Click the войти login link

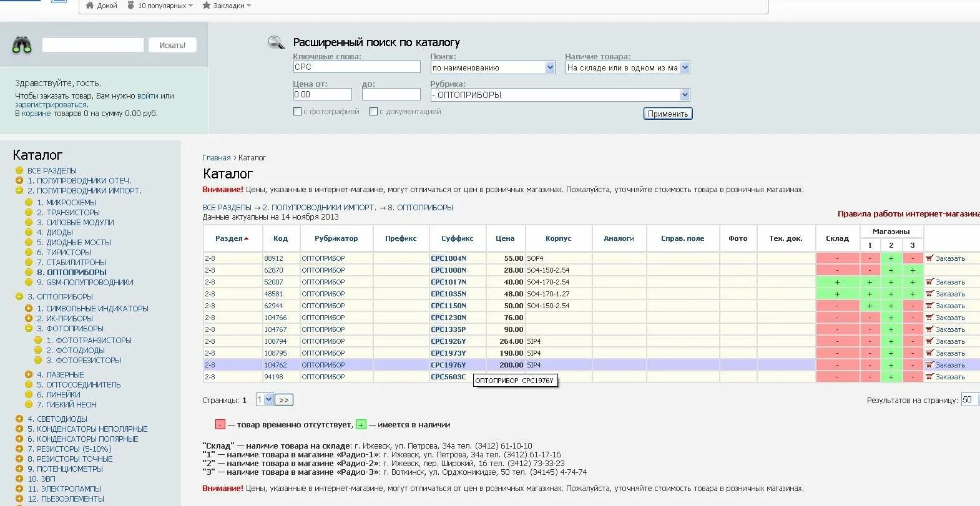[x=148, y=96]
